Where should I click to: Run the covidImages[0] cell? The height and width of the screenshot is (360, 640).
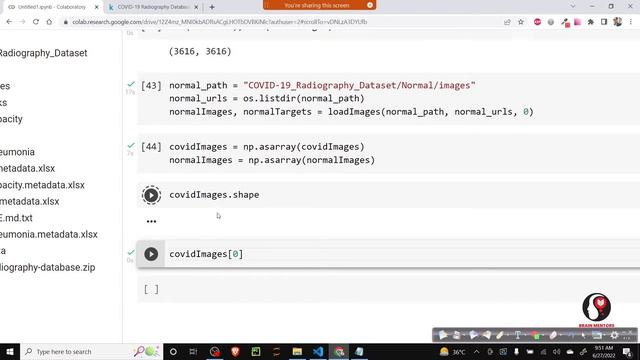[151, 254]
